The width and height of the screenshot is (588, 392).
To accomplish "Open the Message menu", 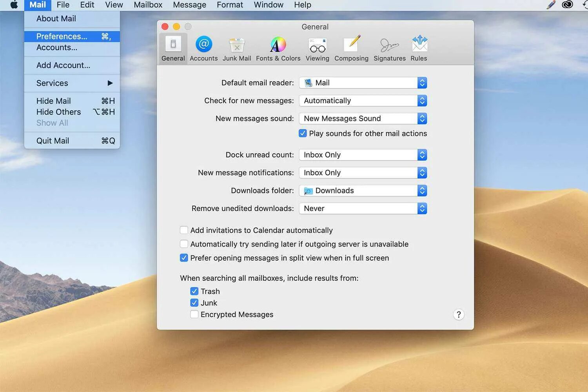I will pos(189,5).
